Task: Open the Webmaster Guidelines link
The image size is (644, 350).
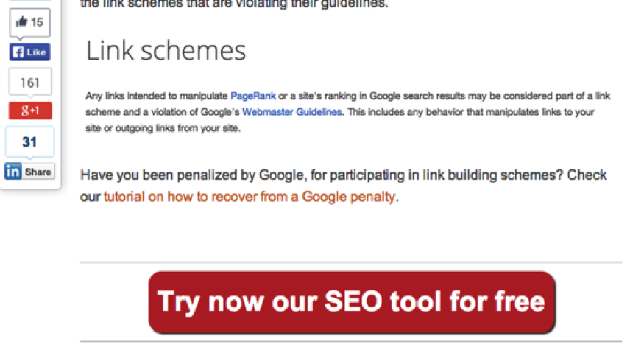Action: 292,112
